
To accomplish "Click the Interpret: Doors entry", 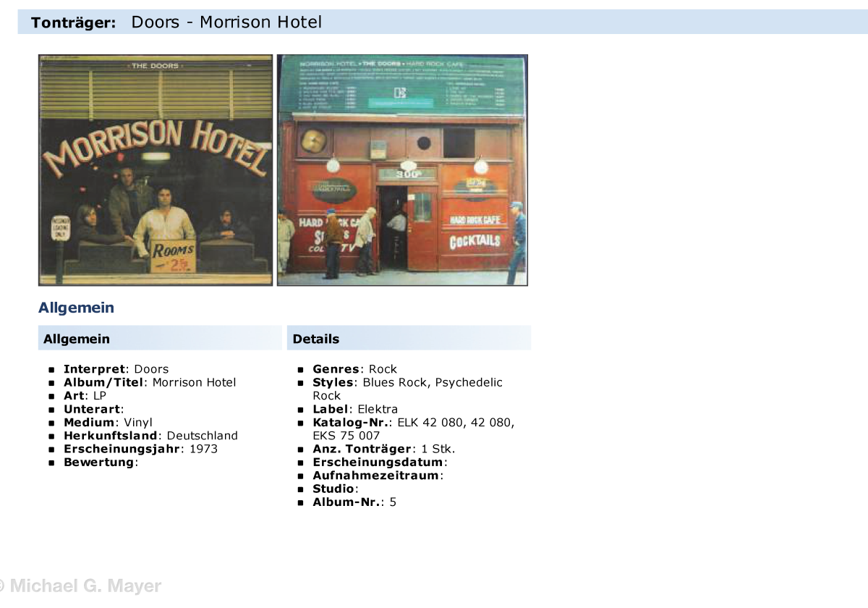I will point(116,369).
